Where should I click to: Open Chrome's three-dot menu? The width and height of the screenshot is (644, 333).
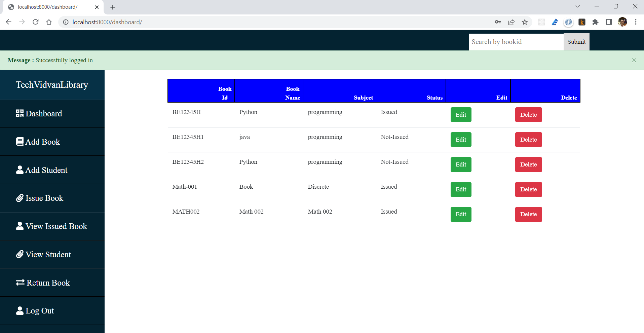coord(636,22)
